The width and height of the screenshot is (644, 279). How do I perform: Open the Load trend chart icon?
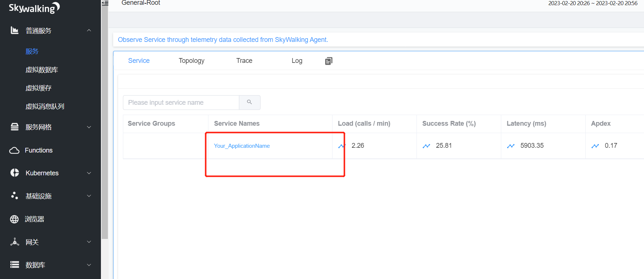click(342, 146)
